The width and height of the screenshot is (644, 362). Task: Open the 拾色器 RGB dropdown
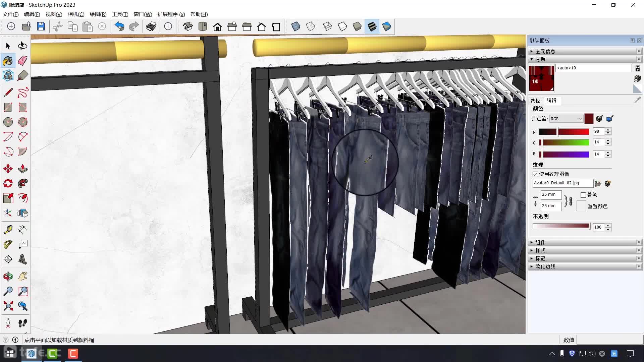point(566,119)
